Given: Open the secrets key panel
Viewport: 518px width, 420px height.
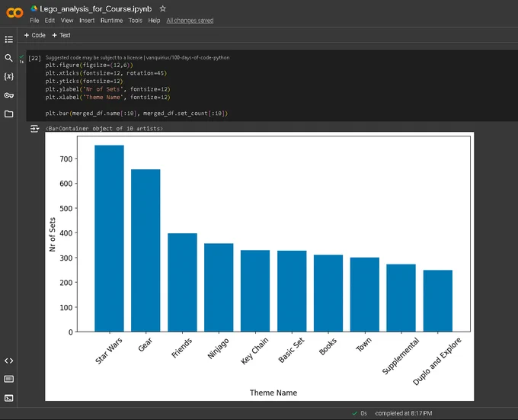Looking at the screenshot, I should click(8, 95).
